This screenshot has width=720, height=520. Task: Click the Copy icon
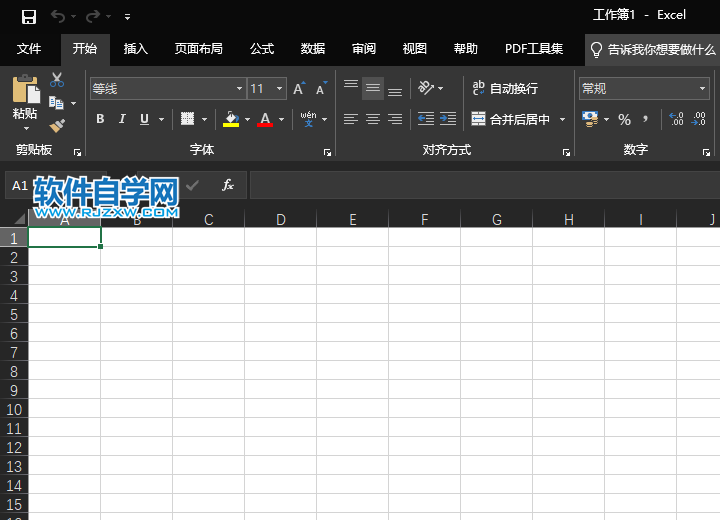tap(56, 102)
